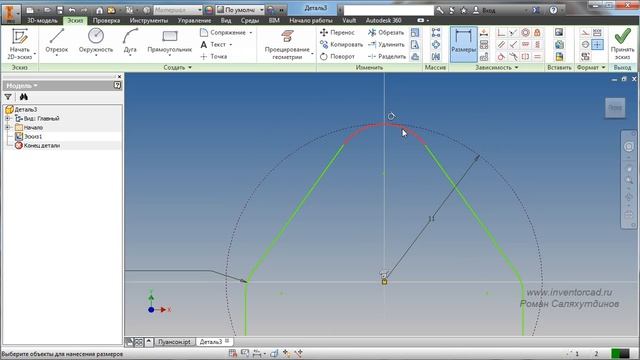
Task: Open the Пуансон.ipt document tab
Action: point(174,342)
